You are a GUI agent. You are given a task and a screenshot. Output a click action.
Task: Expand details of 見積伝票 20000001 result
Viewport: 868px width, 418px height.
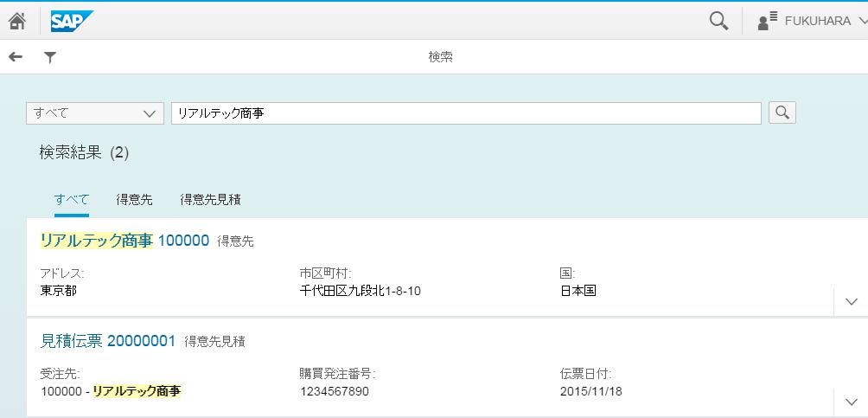coord(851,402)
